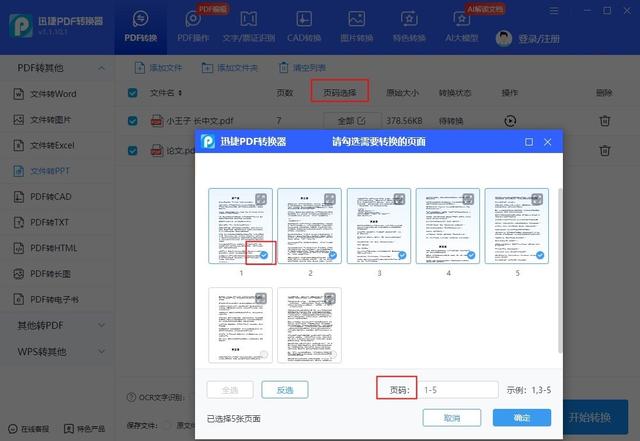Click the OCR文字识别 help icon

pyautogui.click(x=131, y=397)
